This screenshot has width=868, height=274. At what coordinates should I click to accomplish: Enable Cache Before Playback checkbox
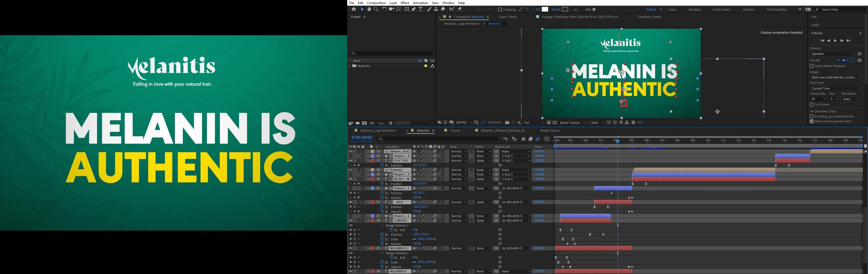pyautogui.click(x=812, y=66)
